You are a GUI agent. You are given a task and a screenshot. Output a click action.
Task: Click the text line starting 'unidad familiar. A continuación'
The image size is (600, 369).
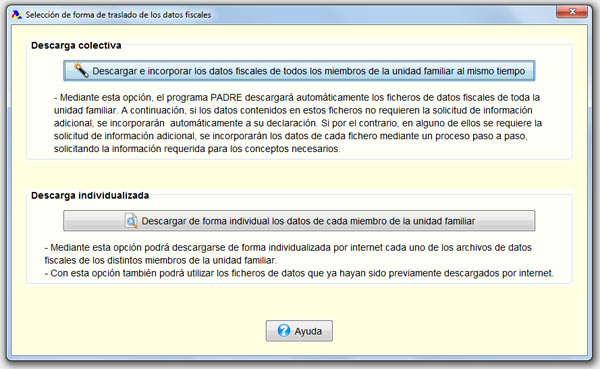pos(293,110)
